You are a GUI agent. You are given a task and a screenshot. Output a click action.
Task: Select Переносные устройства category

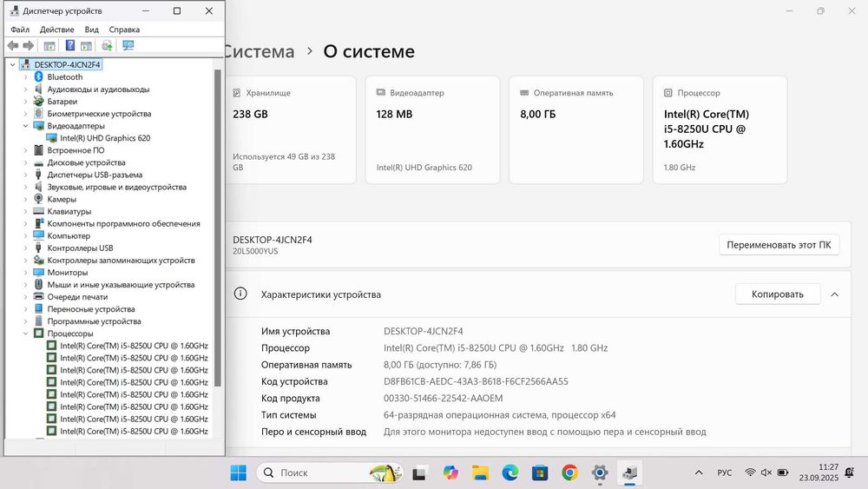click(91, 309)
